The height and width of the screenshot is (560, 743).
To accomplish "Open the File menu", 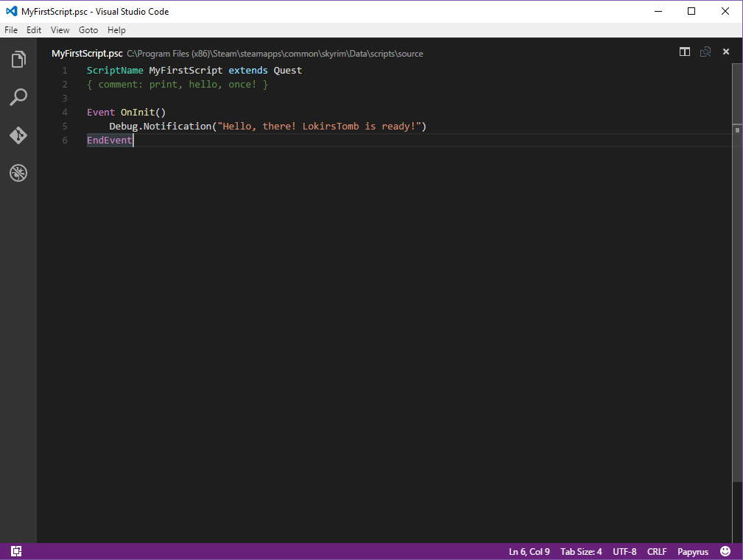I will [11, 30].
